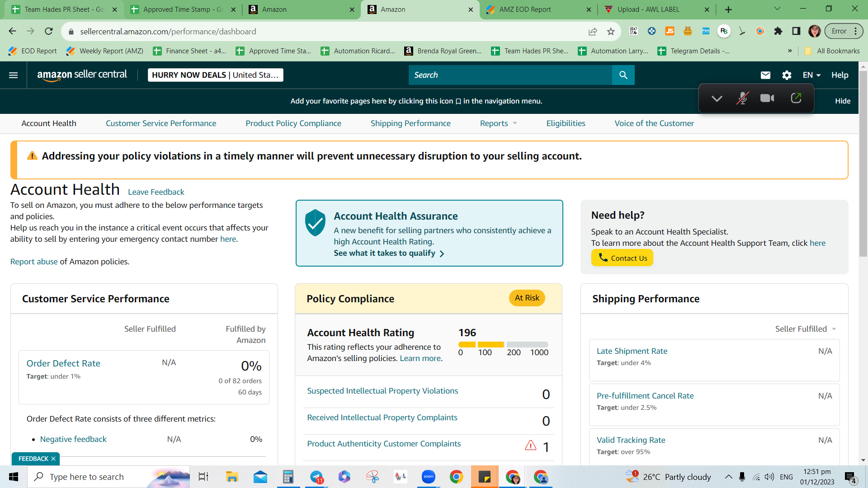Open the messages envelope icon

pyautogui.click(x=765, y=75)
